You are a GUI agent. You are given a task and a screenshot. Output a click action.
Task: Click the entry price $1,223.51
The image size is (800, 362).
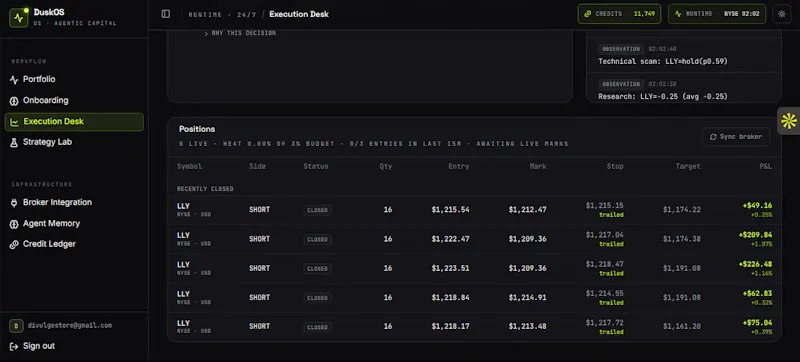click(x=451, y=269)
